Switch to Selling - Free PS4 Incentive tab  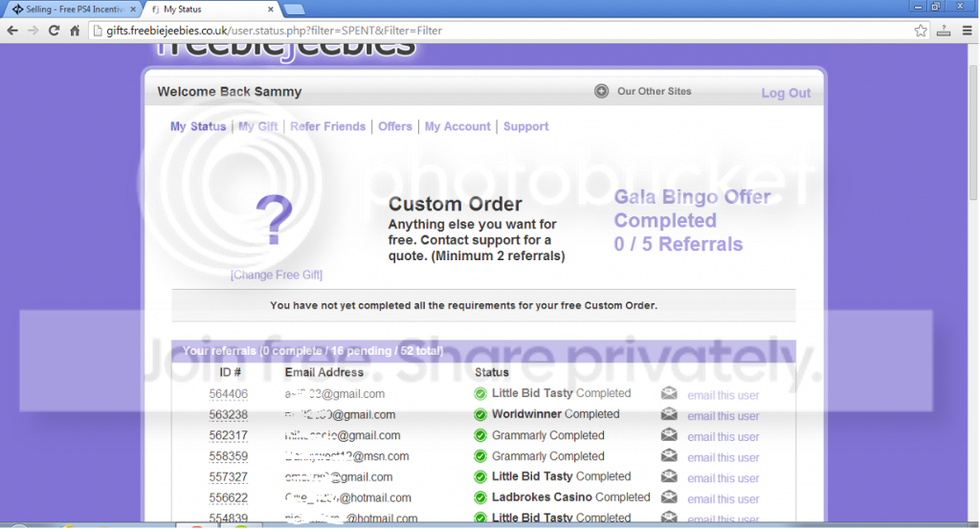click(72, 10)
